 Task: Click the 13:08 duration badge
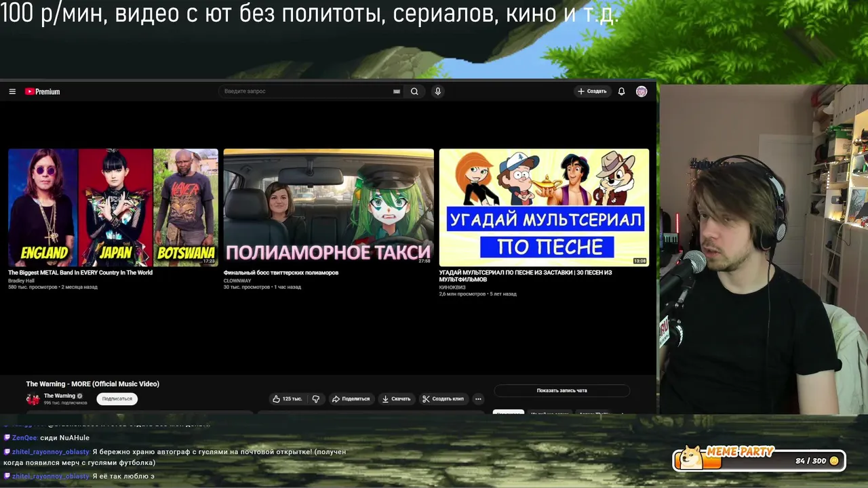pyautogui.click(x=639, y=261)
